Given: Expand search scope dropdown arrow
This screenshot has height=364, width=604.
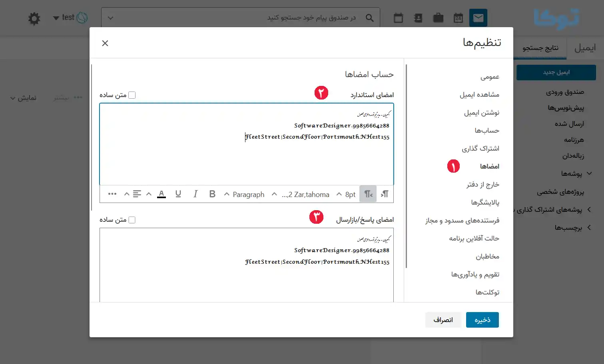Looking at the screenshot, I should [x=111, y=18].
